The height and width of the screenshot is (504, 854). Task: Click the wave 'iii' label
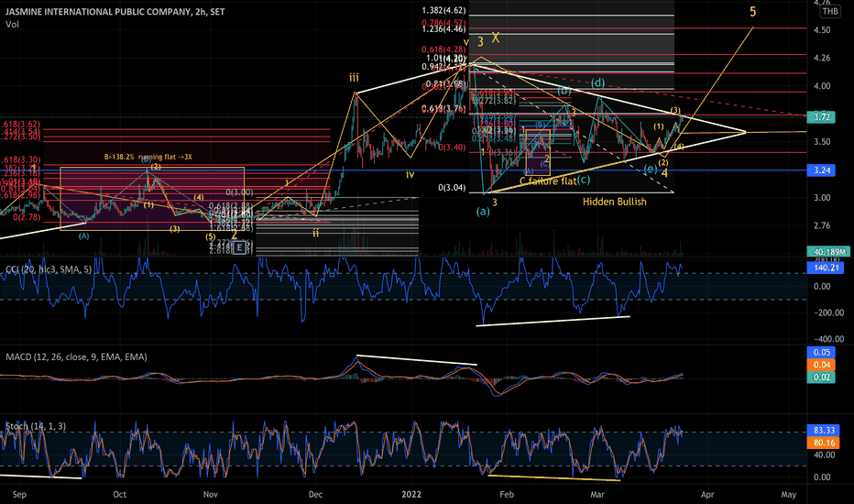click(354, 78)
